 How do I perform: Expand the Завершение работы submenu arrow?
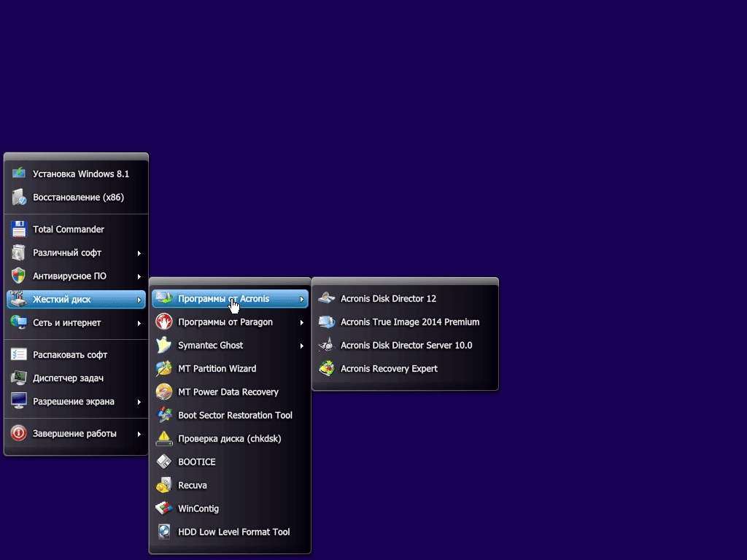(x=139, y=434)
